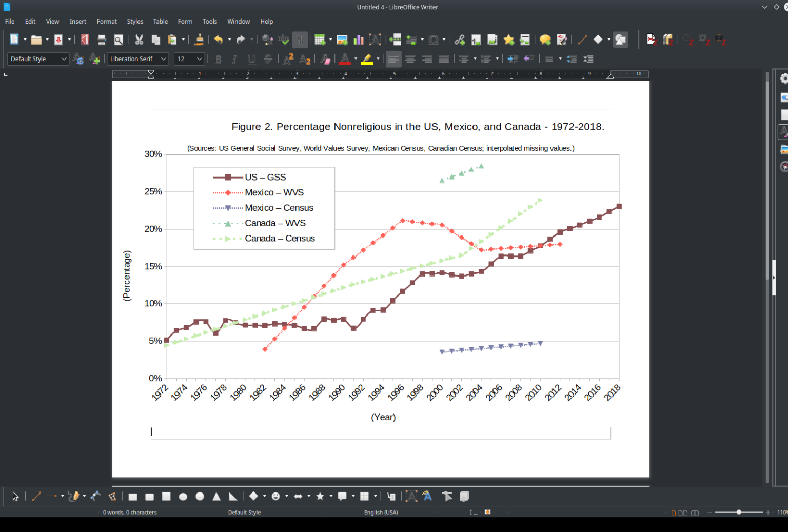Toggle the Show Draw Functions button

pyautogui.click(x=621, y=40)
